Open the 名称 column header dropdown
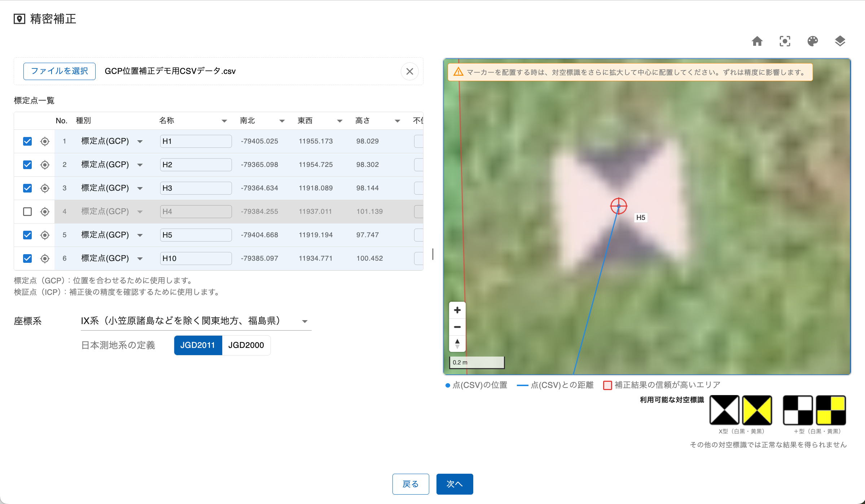The height and width of the screenshot is (504, 865). [224, 121]
